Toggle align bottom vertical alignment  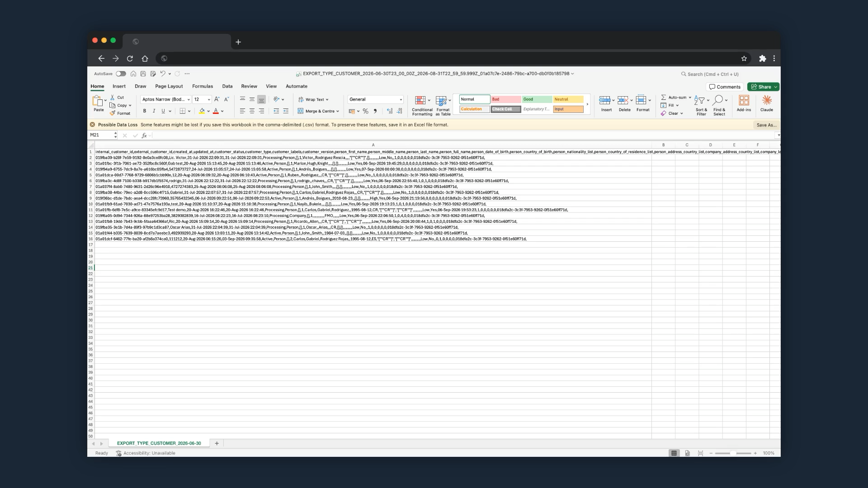click(261, 100)
